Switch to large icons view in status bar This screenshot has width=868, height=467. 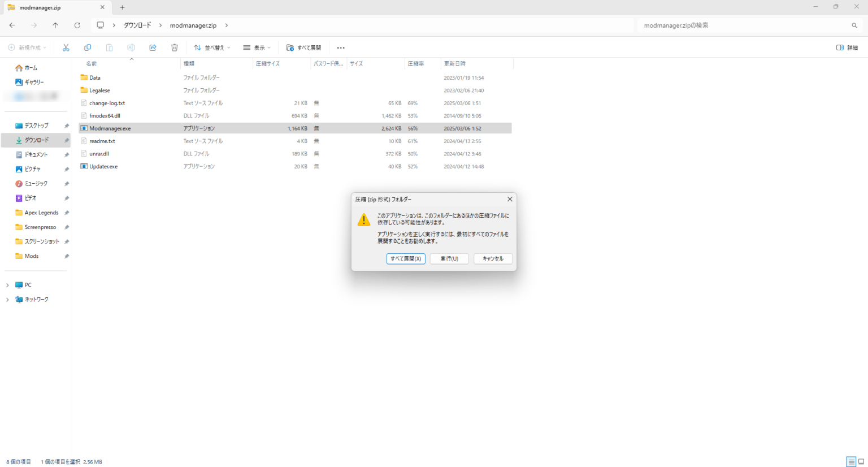[861, 462]
